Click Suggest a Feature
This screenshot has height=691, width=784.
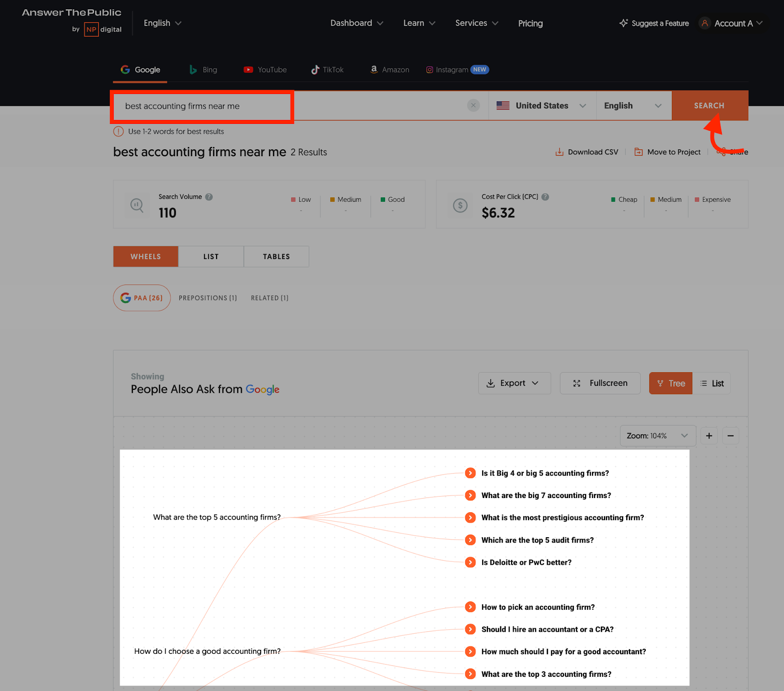(x=654, y=23)
